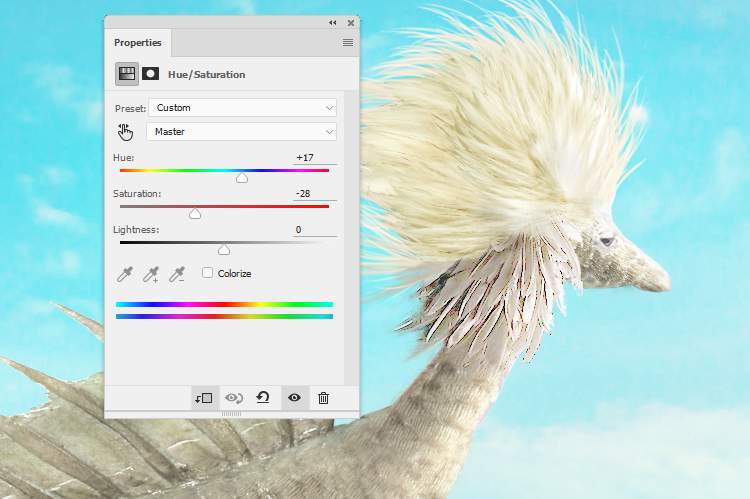Select the Hue/Saturation adjustment icon
The image size is (750, 499).
pos(127,74)
